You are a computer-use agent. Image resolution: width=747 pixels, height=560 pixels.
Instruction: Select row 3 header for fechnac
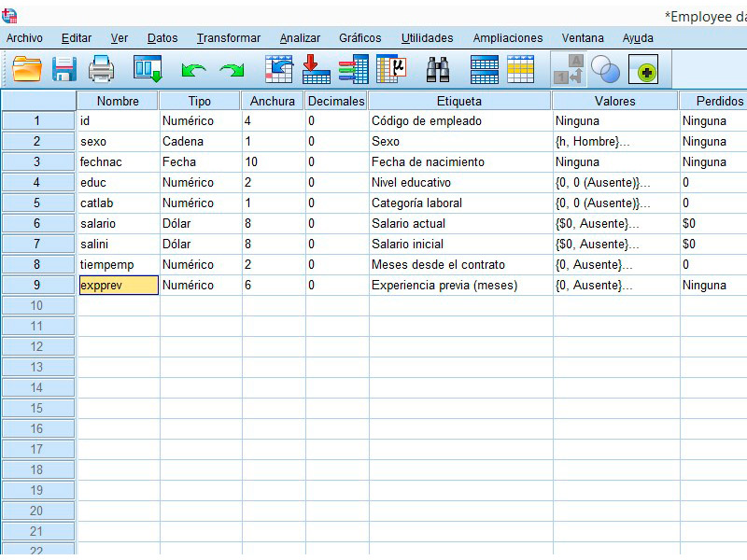point(37,162)
